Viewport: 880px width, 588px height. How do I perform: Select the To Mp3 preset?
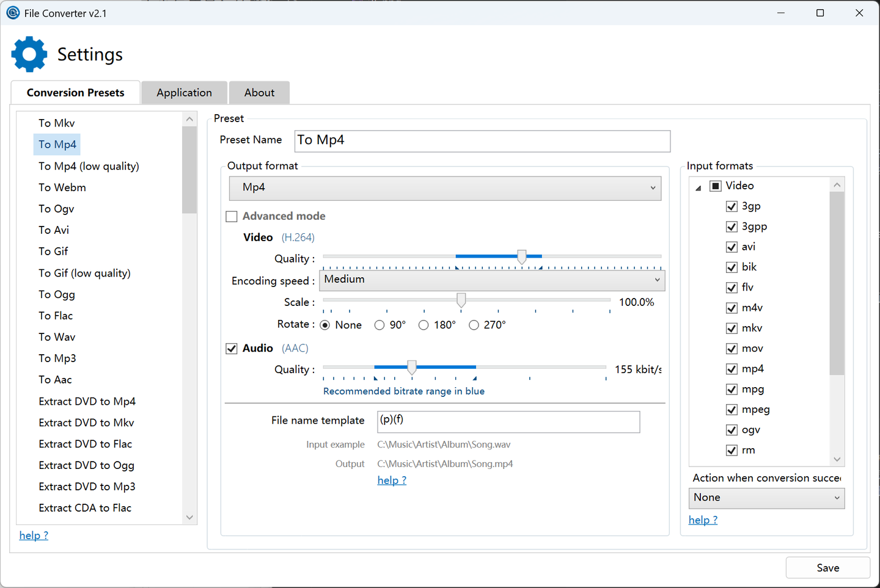pos(57,358)
